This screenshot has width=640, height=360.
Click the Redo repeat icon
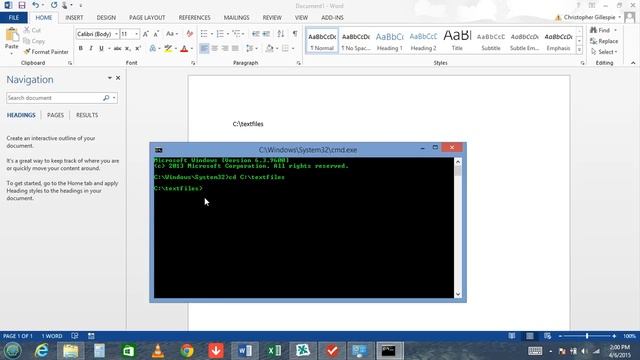click(x=54, y=5)
